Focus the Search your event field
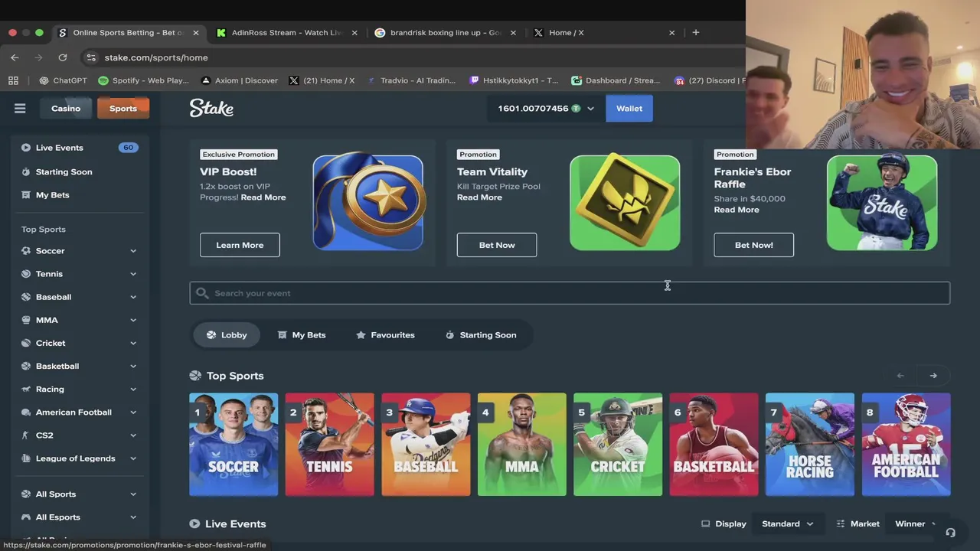This screenshot has height=551, width=980. point(570,293)
